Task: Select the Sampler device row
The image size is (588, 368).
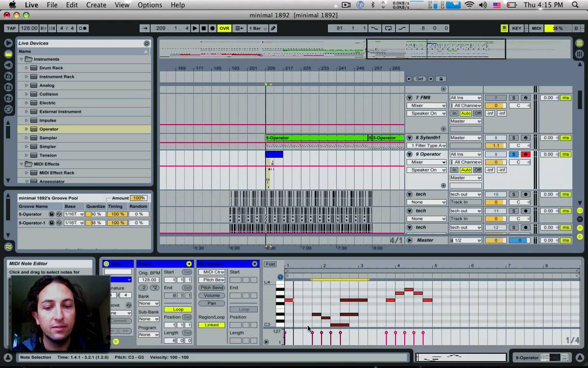Action: (x=84, y=138)
